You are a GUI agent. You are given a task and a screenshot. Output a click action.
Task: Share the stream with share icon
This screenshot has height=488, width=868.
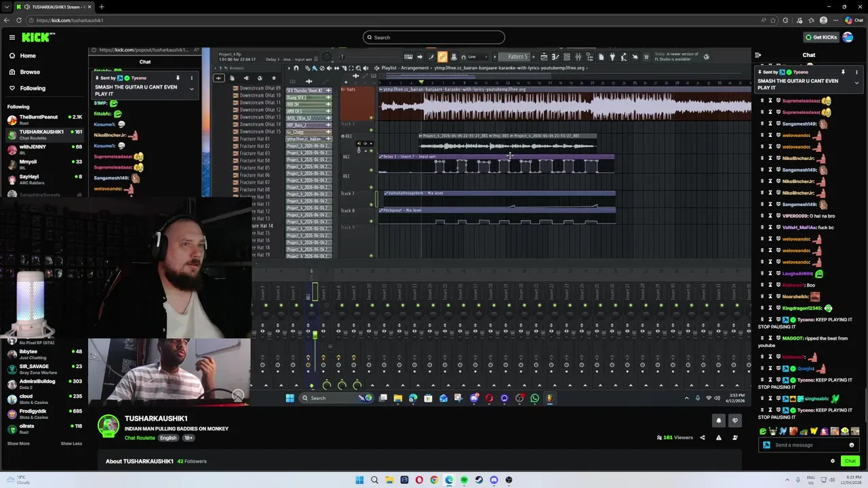[703, 438]
